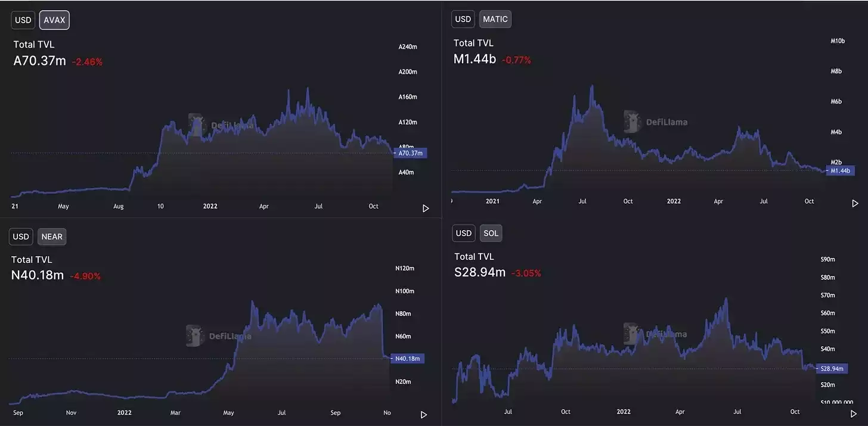The width and height of the screenshot is (868, 426).
Task: Toggle the SOL denomination button
Action: pyautogui.click(x=491, y=233)
